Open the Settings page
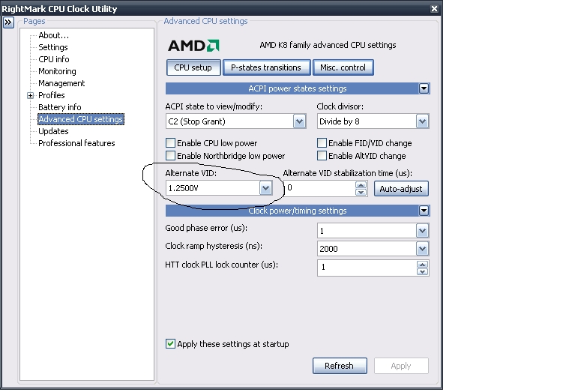This screenshot has width=563, height=392. tap(52, 47)
